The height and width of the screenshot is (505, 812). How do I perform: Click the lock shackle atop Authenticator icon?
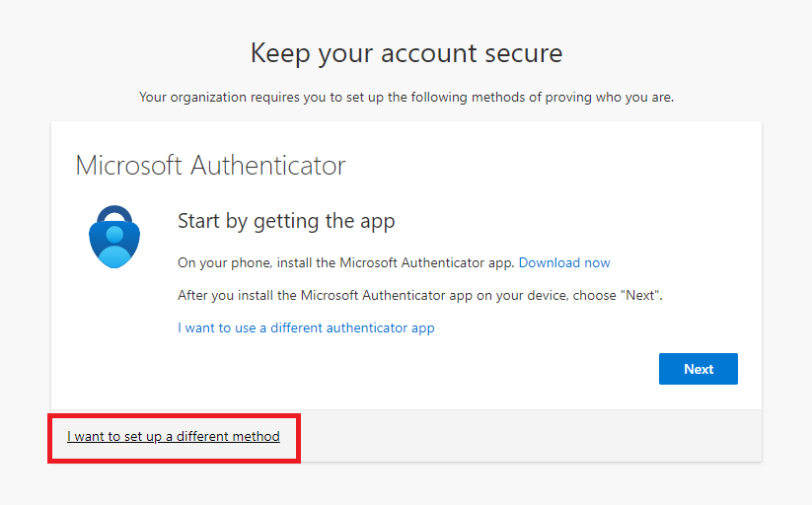[x=114, y=214]
